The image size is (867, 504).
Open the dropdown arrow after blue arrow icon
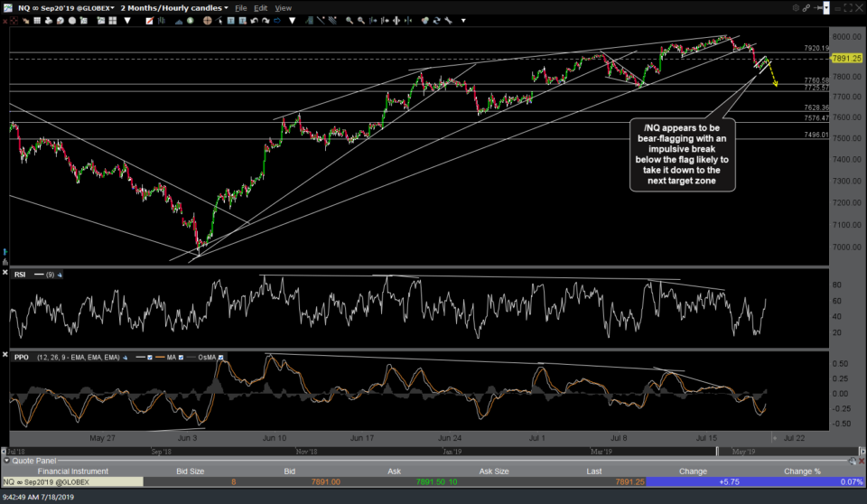292,21
